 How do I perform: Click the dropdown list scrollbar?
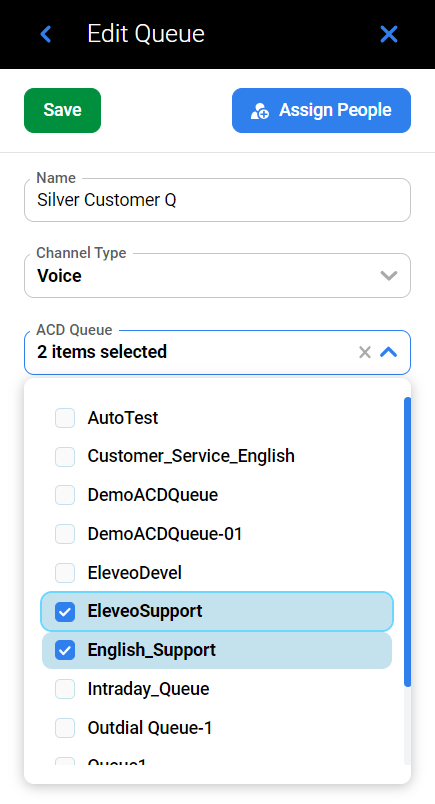pyautogui.click(x=408, y=541)
